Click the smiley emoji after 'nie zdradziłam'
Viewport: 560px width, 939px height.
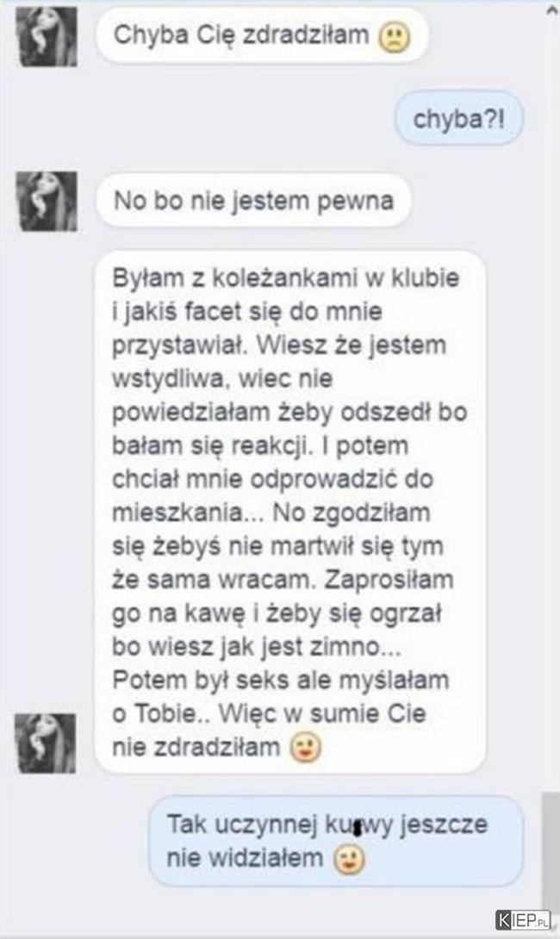point(306,748)
